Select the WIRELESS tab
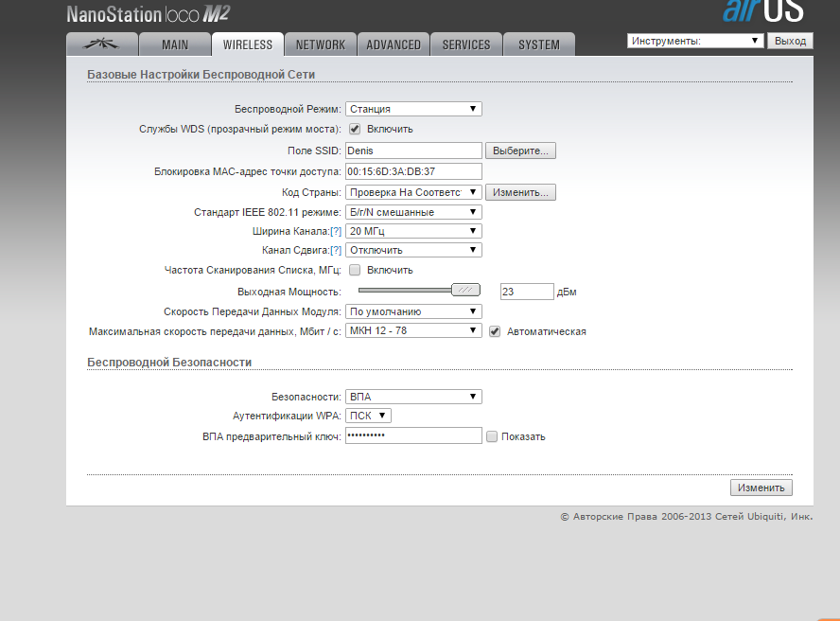 coord(248,44)
